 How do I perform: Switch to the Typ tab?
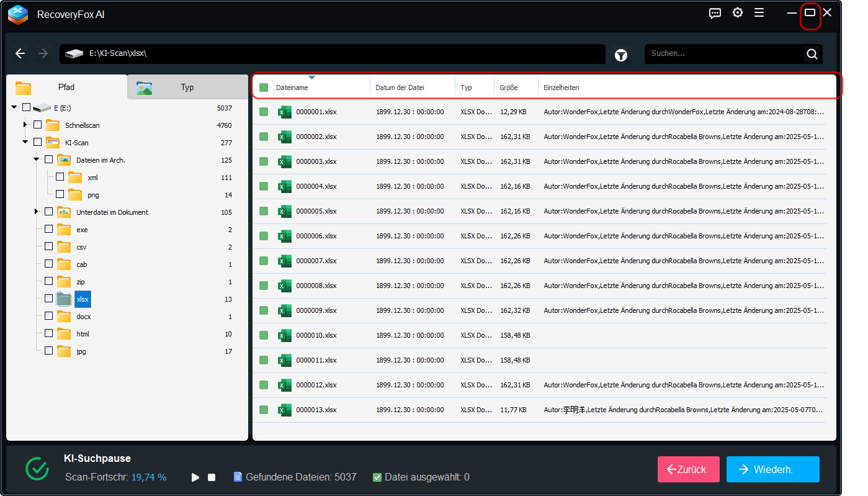coord(187,88)
